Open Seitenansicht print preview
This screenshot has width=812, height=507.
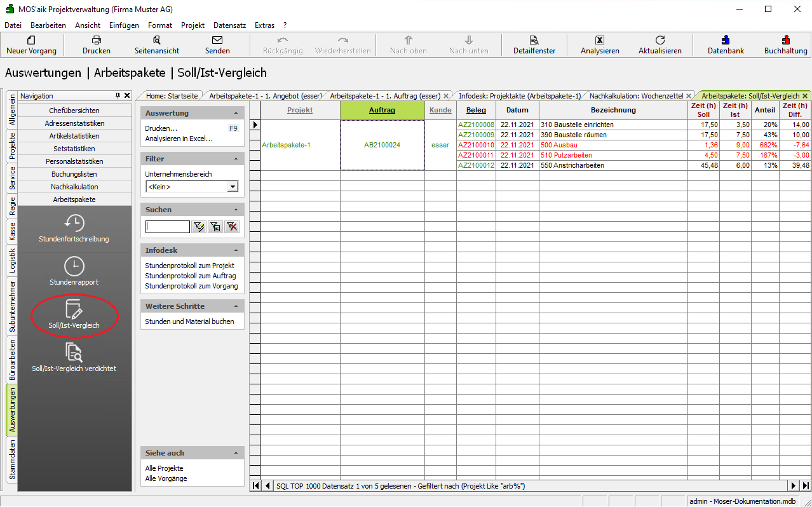coord(157,40)
